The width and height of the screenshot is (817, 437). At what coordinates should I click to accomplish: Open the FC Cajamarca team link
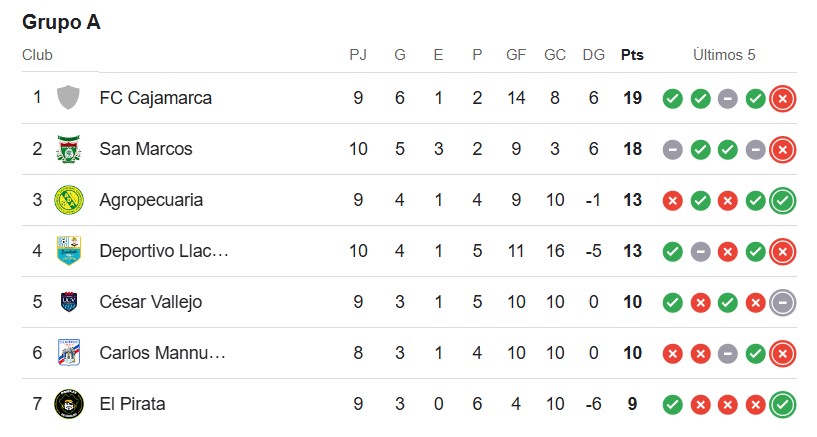(x=155, y=98)
